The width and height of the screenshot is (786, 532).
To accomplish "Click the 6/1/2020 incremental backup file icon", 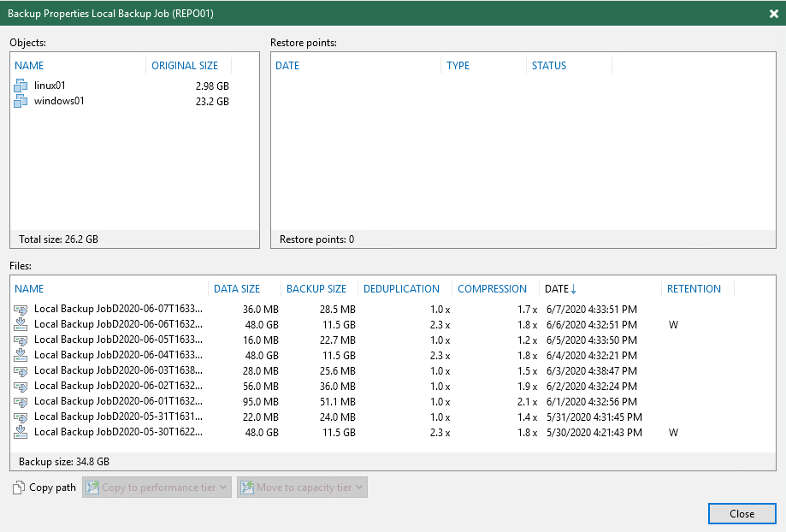I will (x=21, y=401).
